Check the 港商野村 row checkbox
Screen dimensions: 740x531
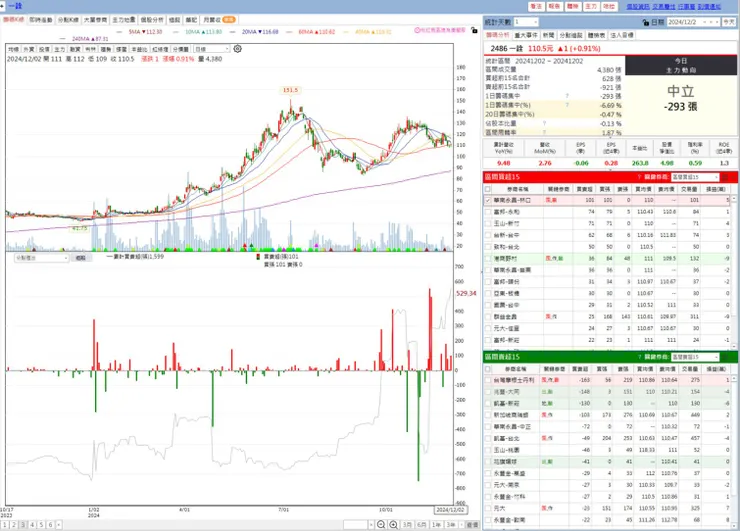[488, 258]
